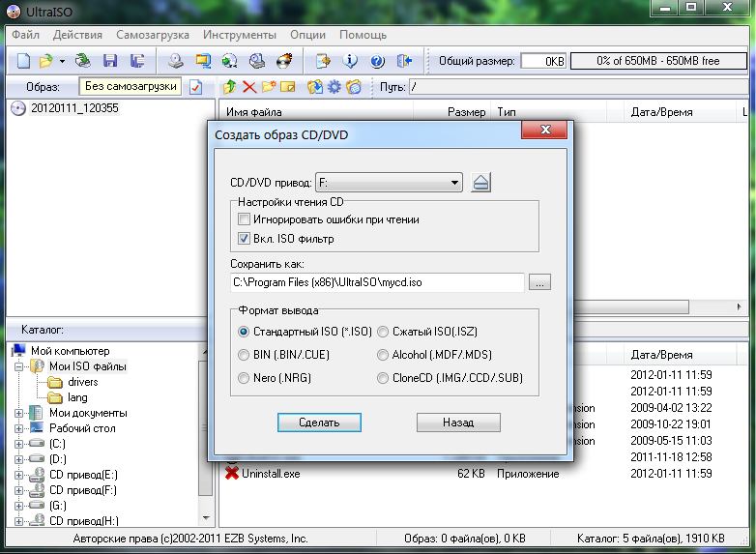The height and width of the screenshot is (554, 756).
Task: Click the Info toolbar icon
Action: coord(350,61)
